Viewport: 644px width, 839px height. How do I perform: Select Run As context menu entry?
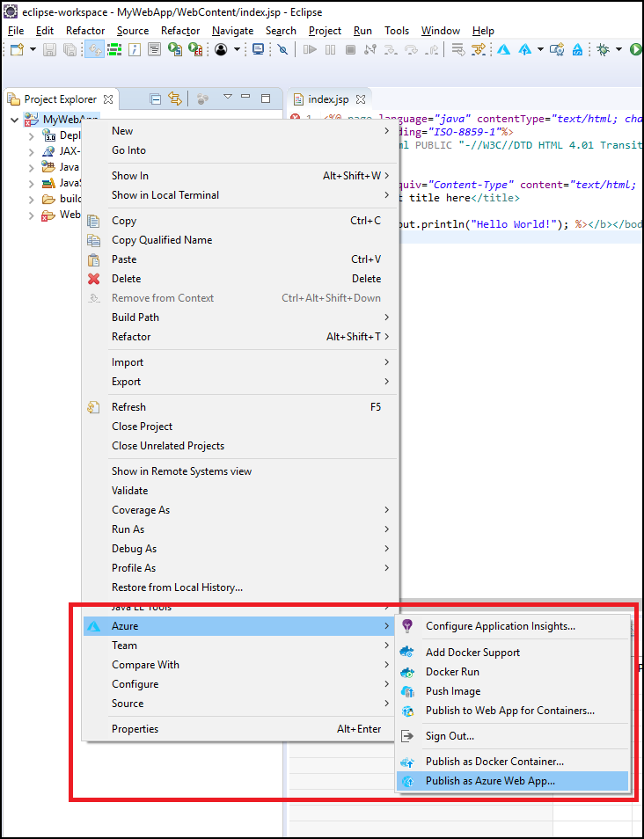[240, 529]
